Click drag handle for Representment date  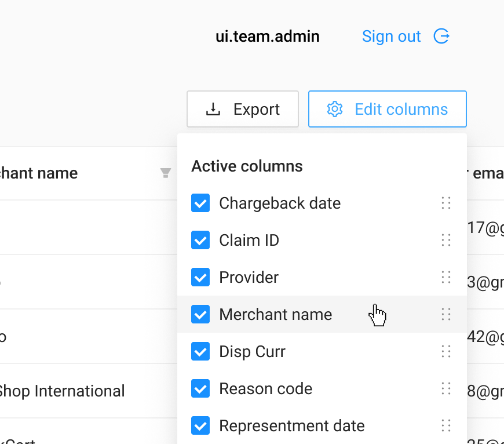446,425
